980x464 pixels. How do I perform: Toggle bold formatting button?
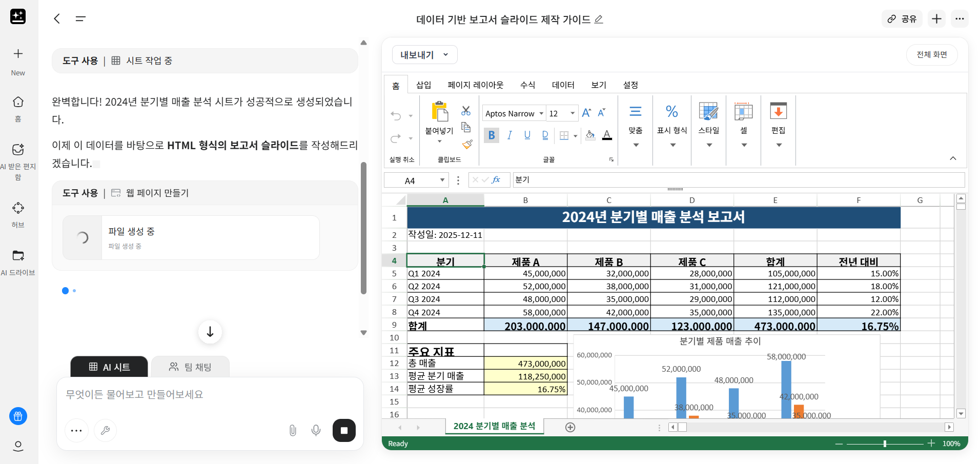pyautogui.click(x=492, y=135)
